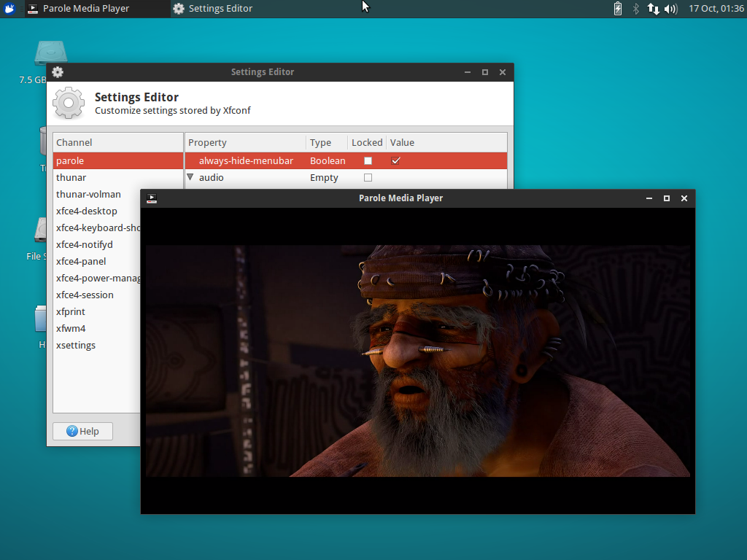Toggle the always-hide-menubar value checkbox

pos(395,160)
